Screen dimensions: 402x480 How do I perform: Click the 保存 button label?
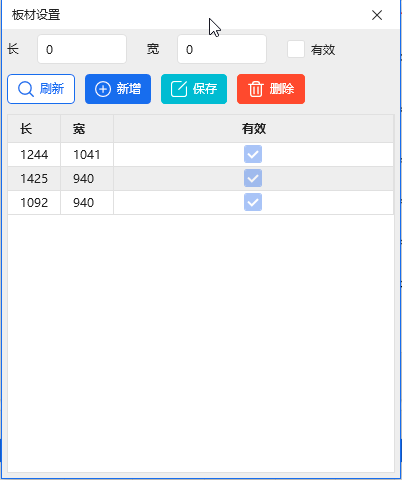pos(205,89)
